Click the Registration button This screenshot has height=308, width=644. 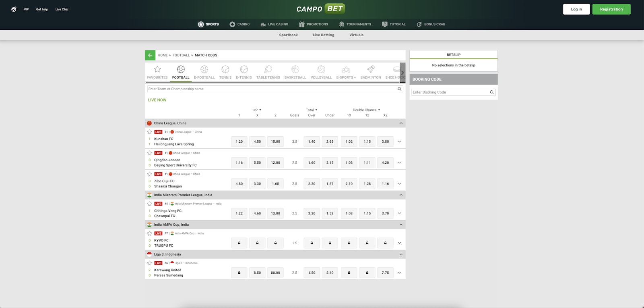click(611, 9)
